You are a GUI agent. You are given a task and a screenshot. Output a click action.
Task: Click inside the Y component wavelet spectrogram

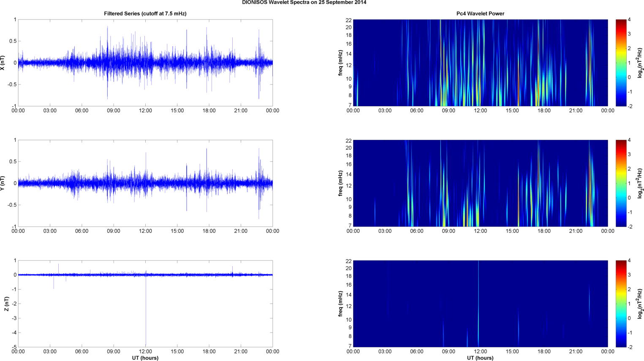pos(480,183)
